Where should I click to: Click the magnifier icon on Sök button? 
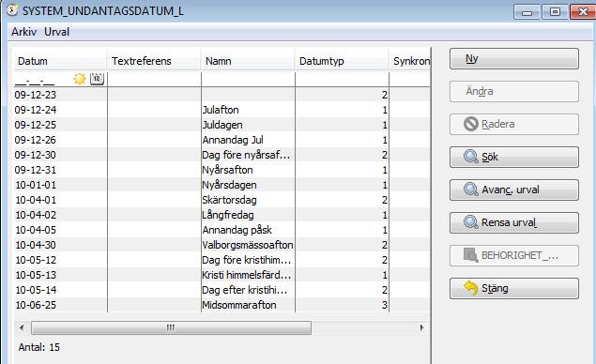pyautogui.click(x=470, y=157)
